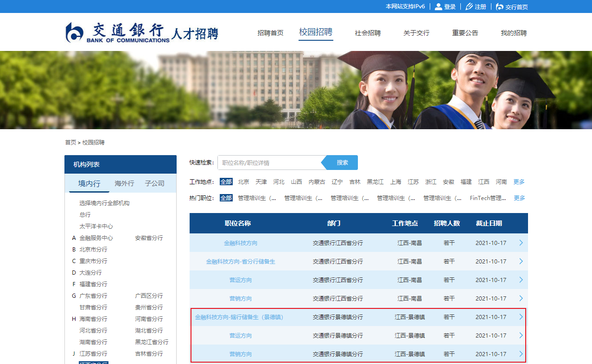Expand 更多 for 热门职位 filter

pos(520,198)
